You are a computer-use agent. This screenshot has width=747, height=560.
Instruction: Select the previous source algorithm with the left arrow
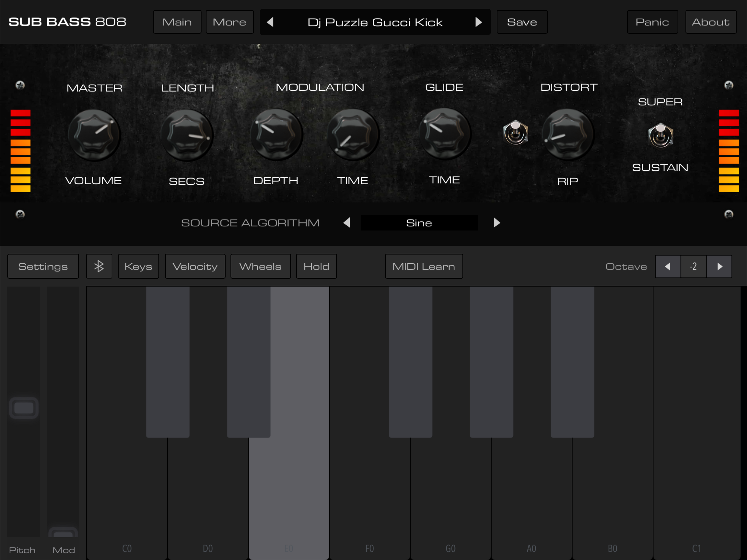point(346,223)
